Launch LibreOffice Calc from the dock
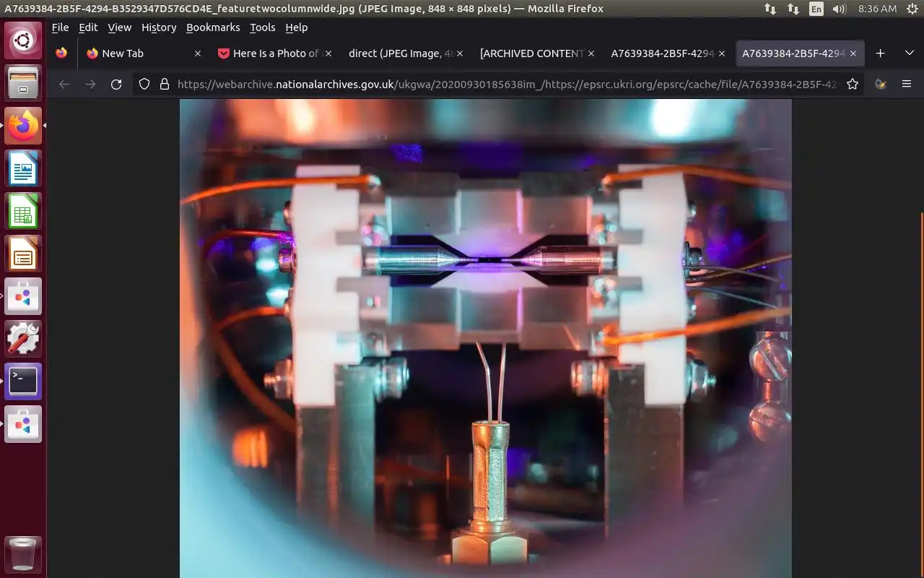The height and width of the screenshot is (578, 924). pos(23,211)
